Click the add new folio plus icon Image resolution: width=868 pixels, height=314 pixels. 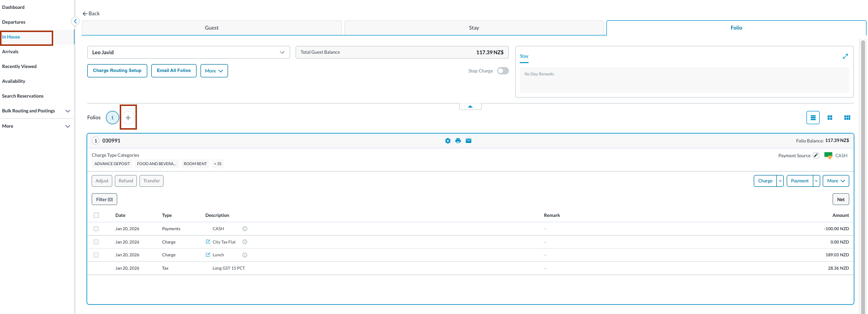pos(128,118)
